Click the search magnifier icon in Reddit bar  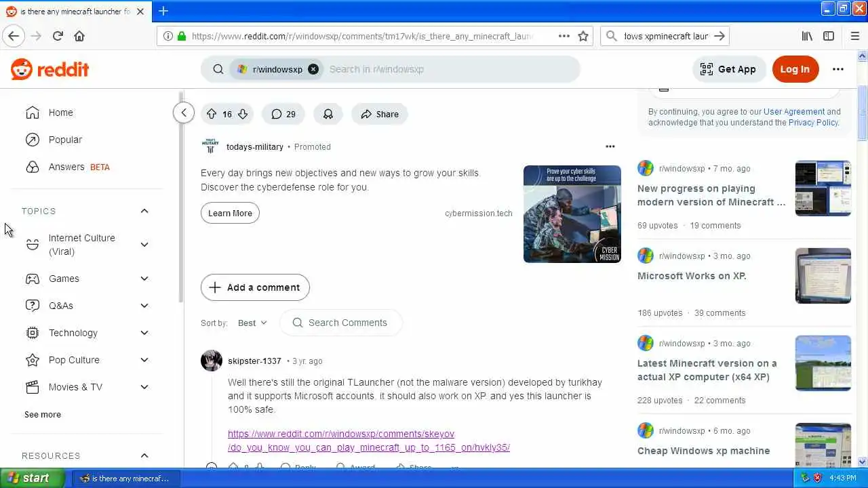pos(218,69)
